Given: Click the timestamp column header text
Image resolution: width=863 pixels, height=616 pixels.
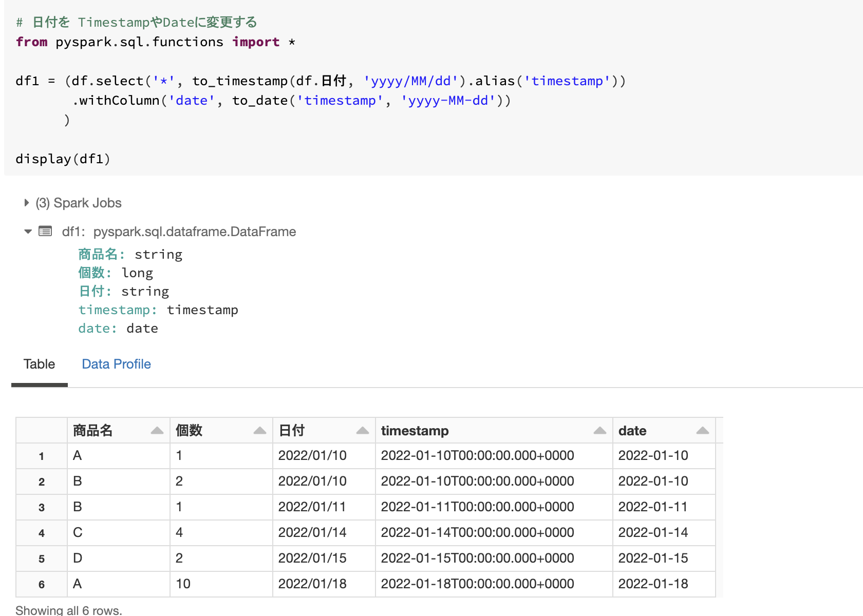Looking at the screenshot, I should click(415, 431).
